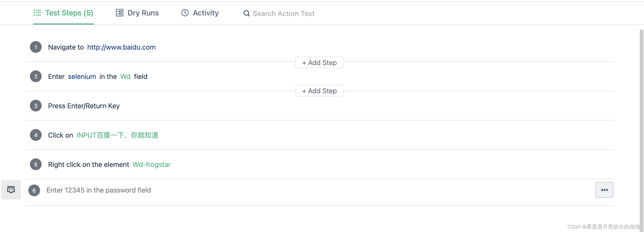Click the step 1 number badge
The width and height of the screenshot is (644, 232).
(x=36, y=47)
